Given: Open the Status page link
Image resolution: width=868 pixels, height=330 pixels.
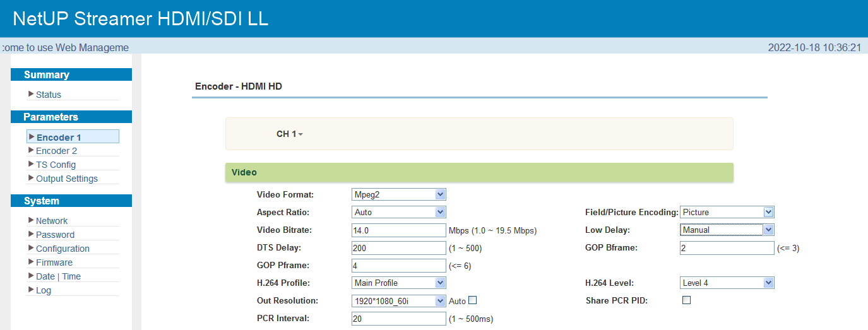Looking at the screenshot, I should click(x=49, y=95).
